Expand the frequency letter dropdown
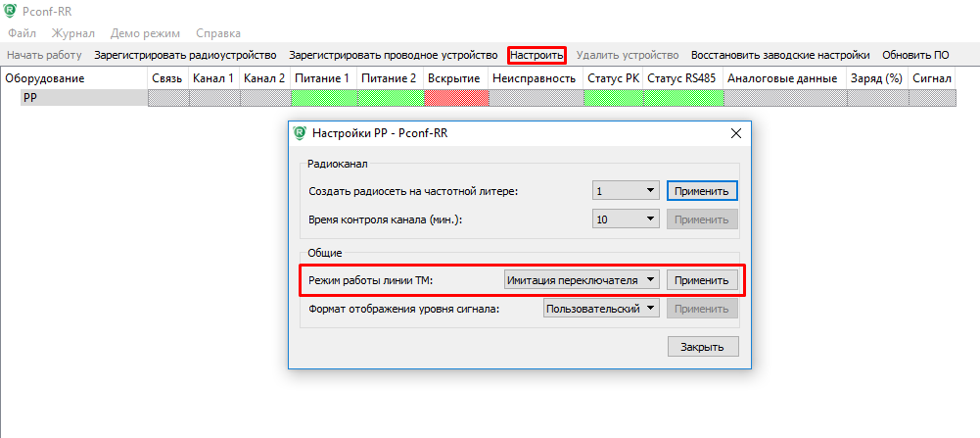This screenshot has width=980, height=438. (626, 191)
